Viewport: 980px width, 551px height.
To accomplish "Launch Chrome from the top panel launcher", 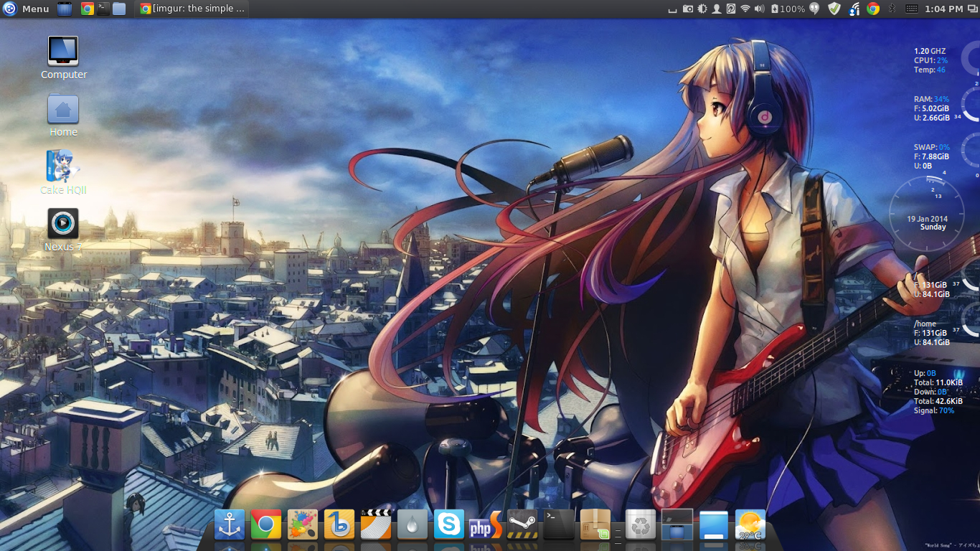I will pos(88,9).
